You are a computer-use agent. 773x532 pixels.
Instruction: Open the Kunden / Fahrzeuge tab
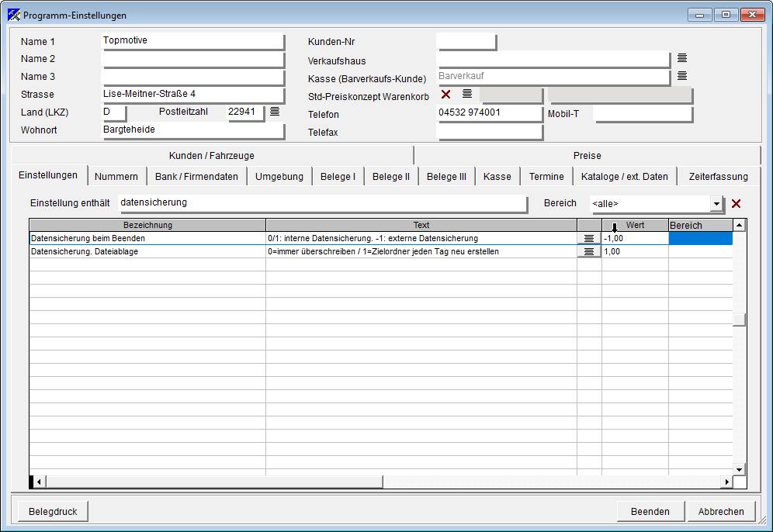point(212,156)
